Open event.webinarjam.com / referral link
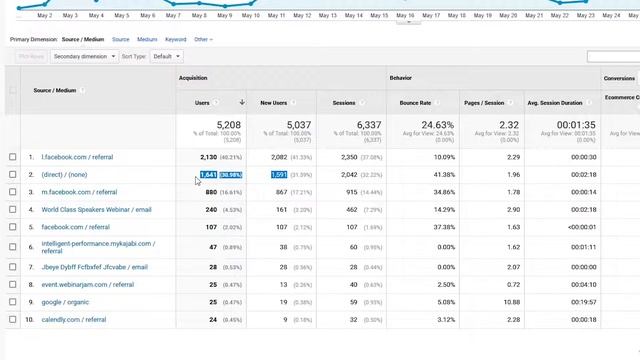Viewport: 640px width, 360px height. point(88,285)
